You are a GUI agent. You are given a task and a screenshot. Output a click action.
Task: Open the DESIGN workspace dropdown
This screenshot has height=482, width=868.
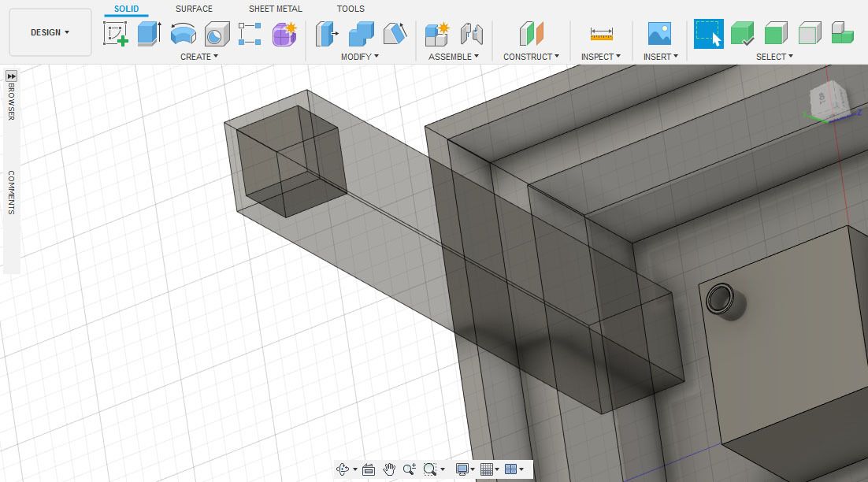[x=49, y=32]
